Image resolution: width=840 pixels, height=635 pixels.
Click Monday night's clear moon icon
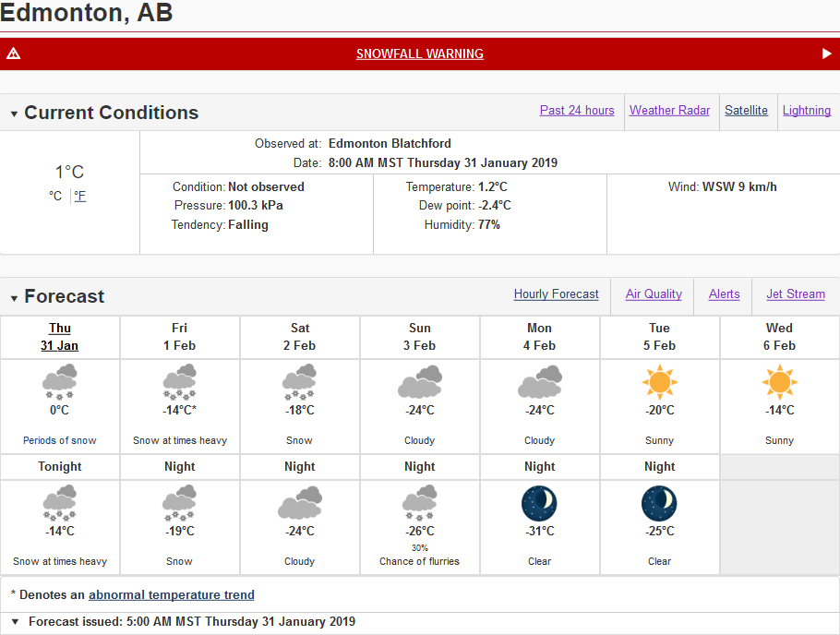coord(539,503)
